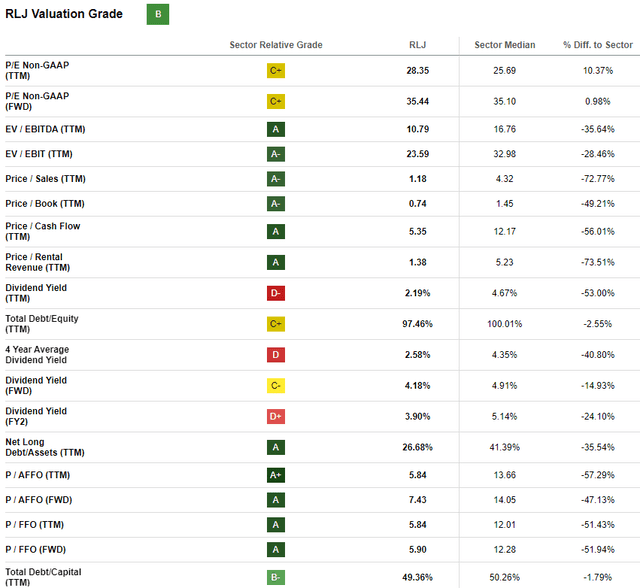Click RLJ value 35.44
The height and width of the screenshot is (588, 640).
point(418,101)
